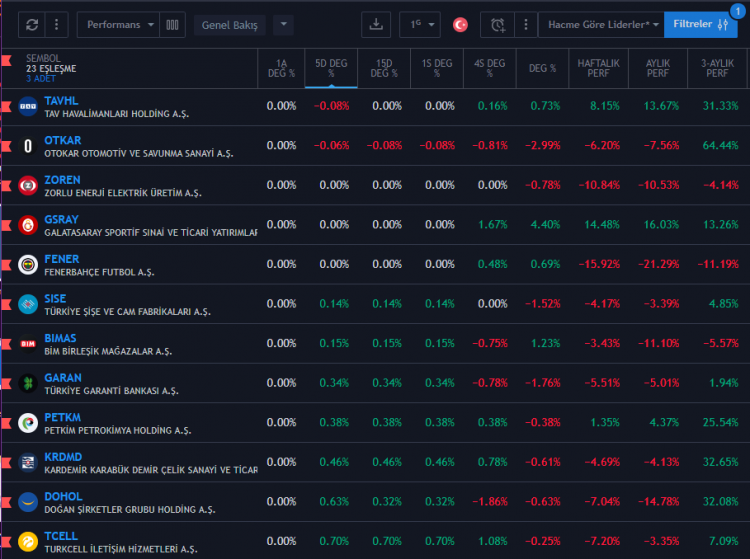Viewport: 750px width, 559px height.
Task: Click the alarm clock alert icon
Action: tap(497, 24)
